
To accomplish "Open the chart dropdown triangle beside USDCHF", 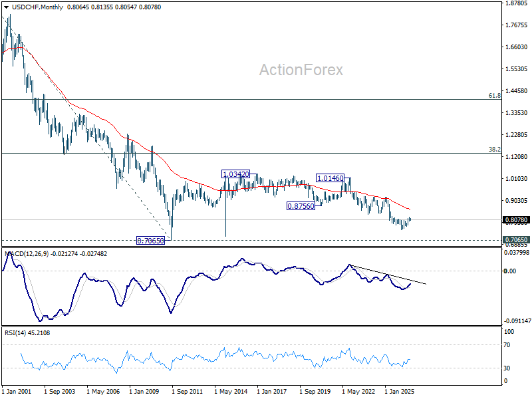I will (x=6, y=7).
